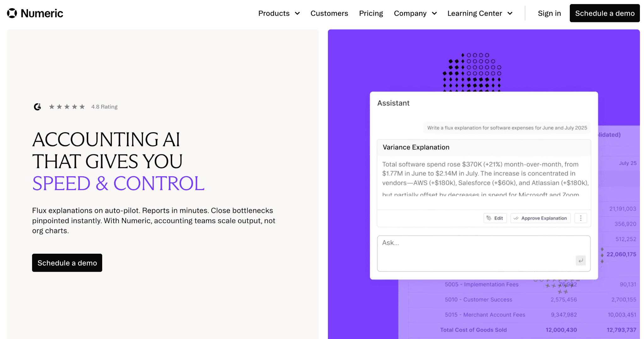
Task: Click the hero Schedule a demo button
Action: [x=67, y=263]
